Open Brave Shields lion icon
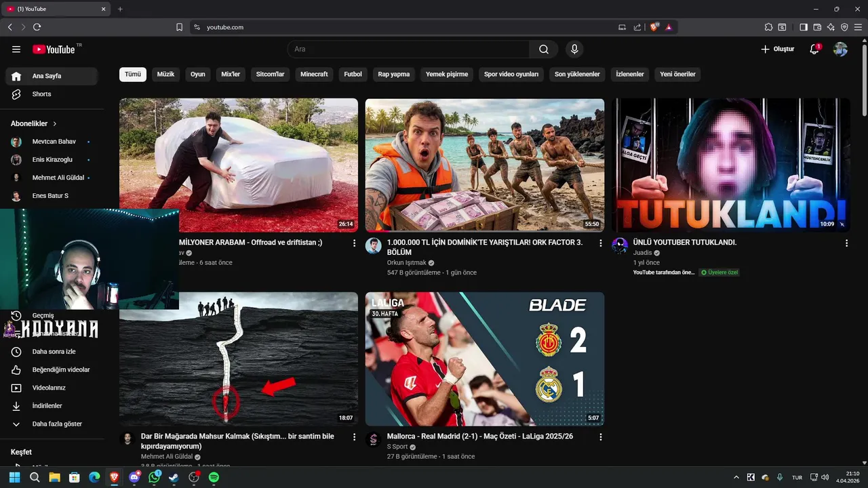Viewport: 868px width, 488px height. 654,27
